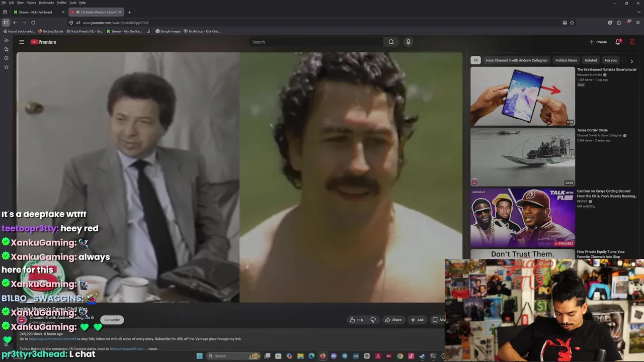Image resolution: width=644 pixels, height=362 pixels.
Task: Click the YouTube search input field
Action: 317,42
